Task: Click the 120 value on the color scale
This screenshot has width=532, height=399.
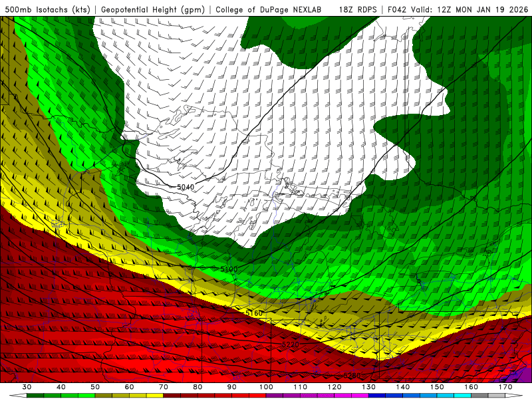Action: tap(334, 387)
